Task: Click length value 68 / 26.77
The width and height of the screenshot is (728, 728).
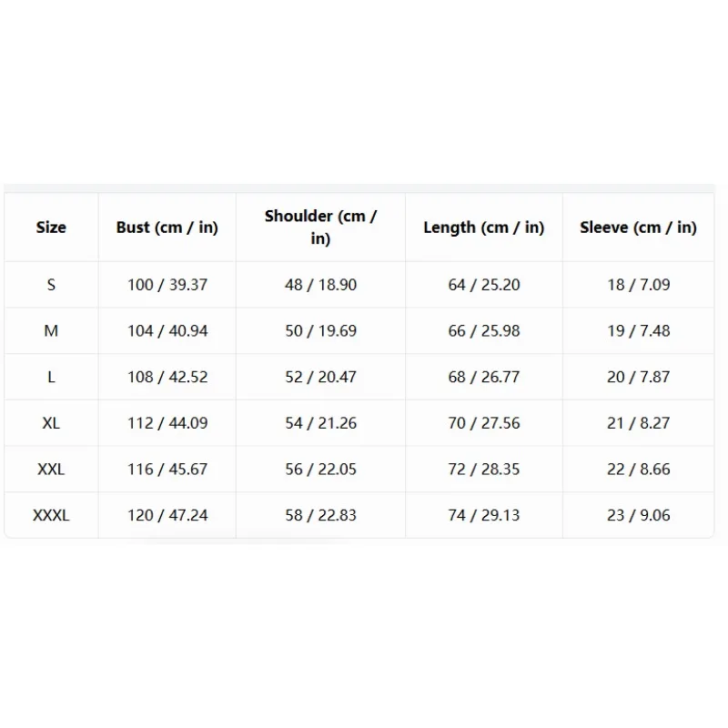Action: pyautogui.click(x=484, y=377)
